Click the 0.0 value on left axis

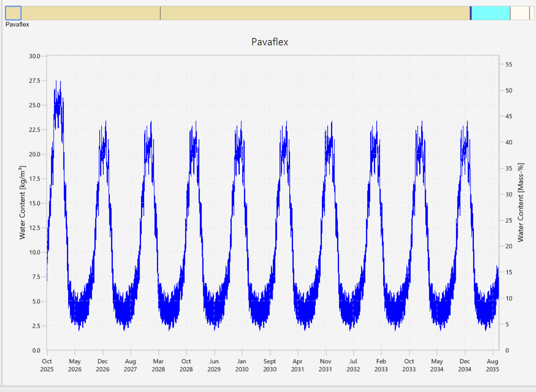(x=36, y=350)
